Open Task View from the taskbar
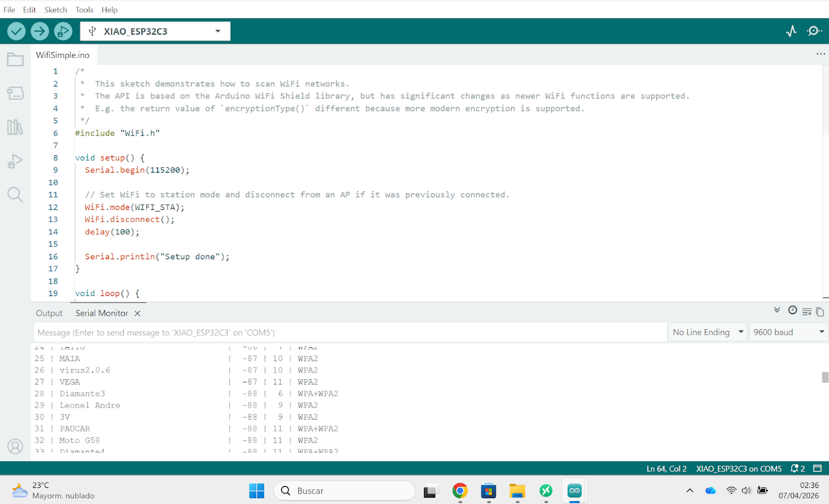The image size is (829, 504). coord(430,491)
